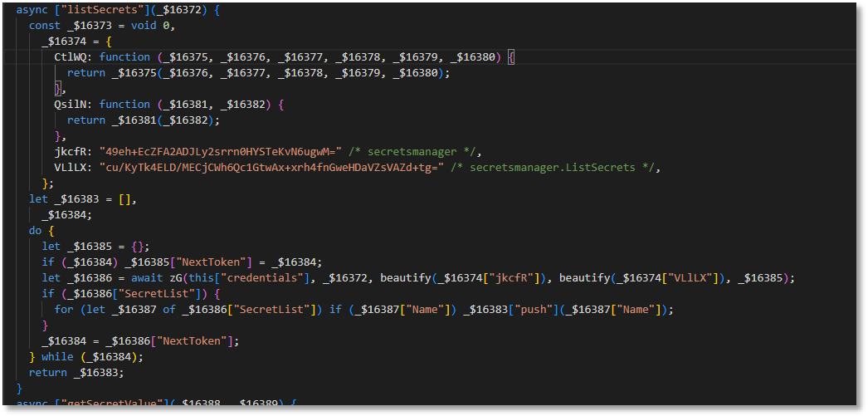This screenshot has height=416, width=868.
Task: Select the QsilN property key
Action: pyautogui.click(x=71, y=104)
